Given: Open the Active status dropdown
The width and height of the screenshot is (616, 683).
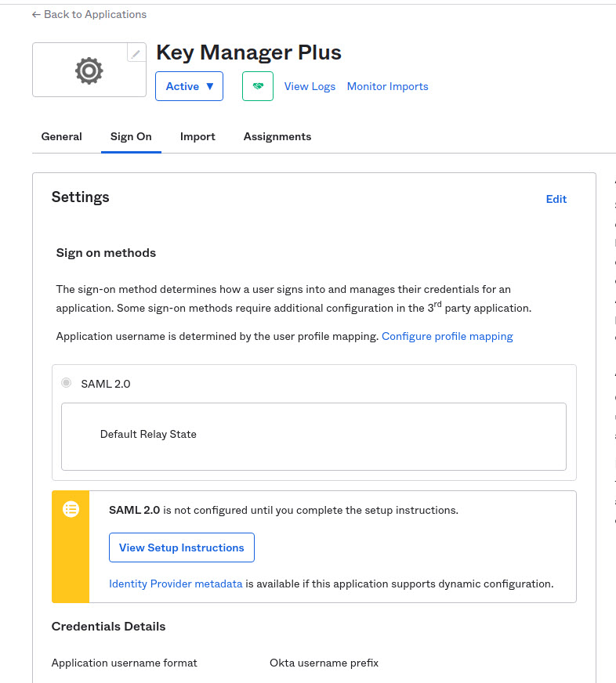Looking at the screenshot, I should [189, 86].
